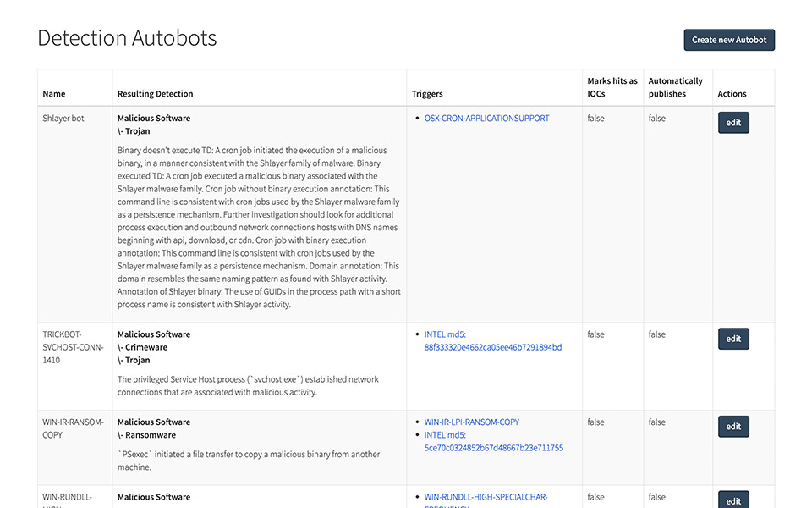
Task: Click the Shlayer bot detection description text
Action: [x=259, y=227]
